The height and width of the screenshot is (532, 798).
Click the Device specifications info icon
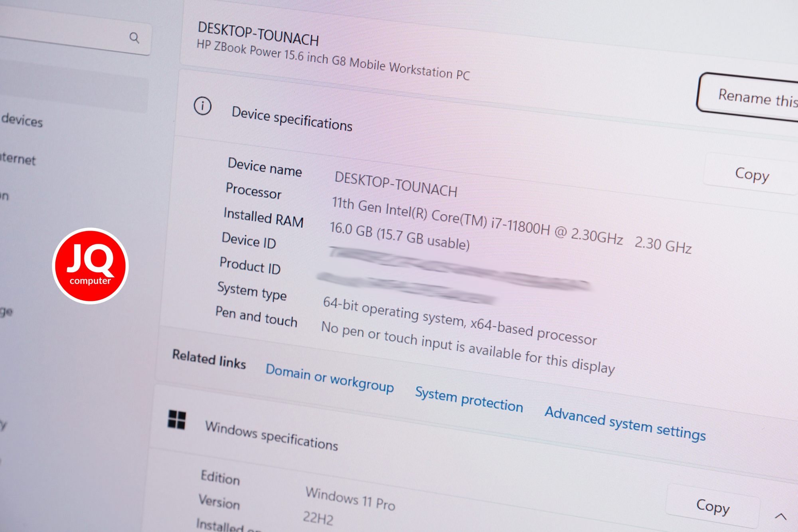(x=203, y=106)
